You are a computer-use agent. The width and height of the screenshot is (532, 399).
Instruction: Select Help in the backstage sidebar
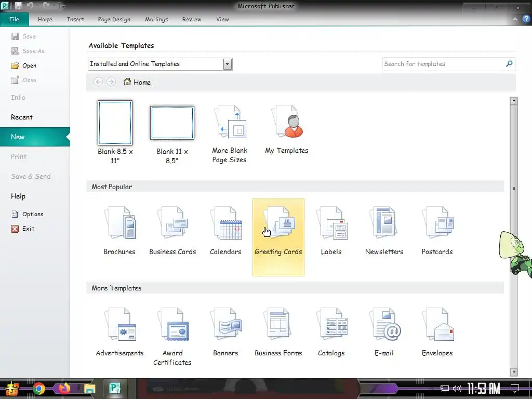pos(18,196)
